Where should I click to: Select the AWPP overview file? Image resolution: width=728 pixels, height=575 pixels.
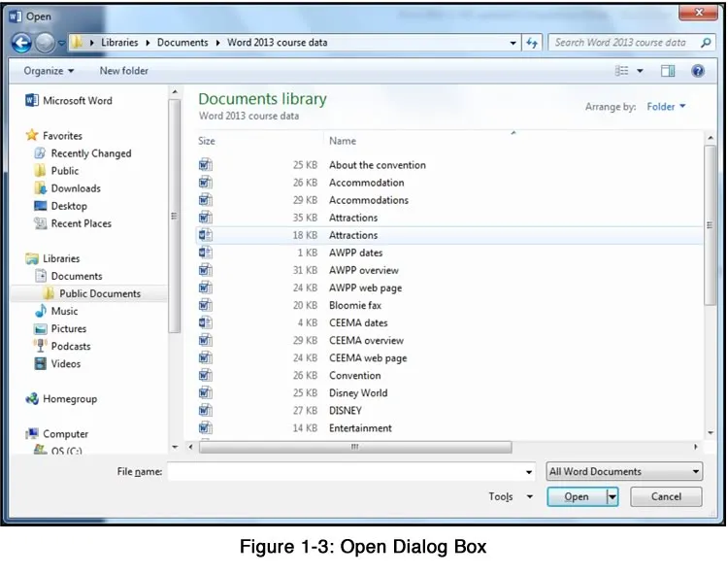click(x=363, y=270)
